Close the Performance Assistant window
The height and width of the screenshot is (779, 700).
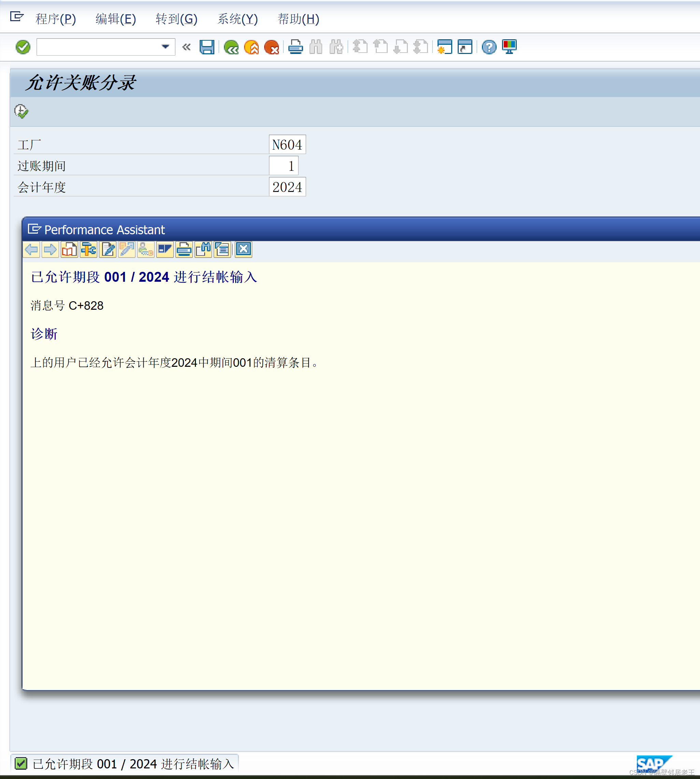click(x=243, y=249)
